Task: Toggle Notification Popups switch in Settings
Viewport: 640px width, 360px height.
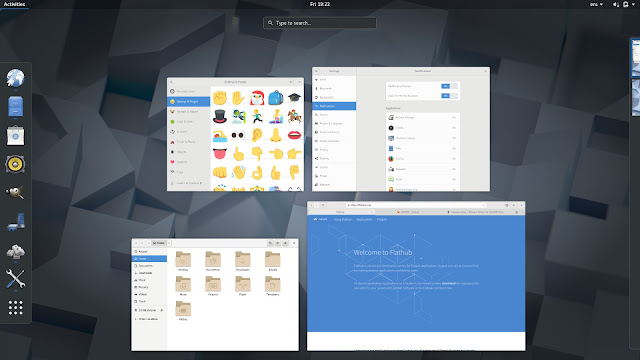Action: click(449, 86)
